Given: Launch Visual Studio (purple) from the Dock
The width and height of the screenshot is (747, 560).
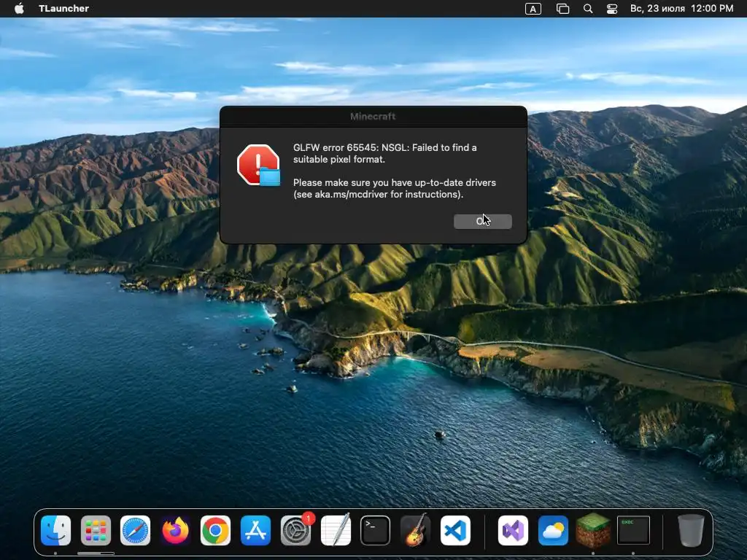Looking at the screenshot, I should coord(513,530).
